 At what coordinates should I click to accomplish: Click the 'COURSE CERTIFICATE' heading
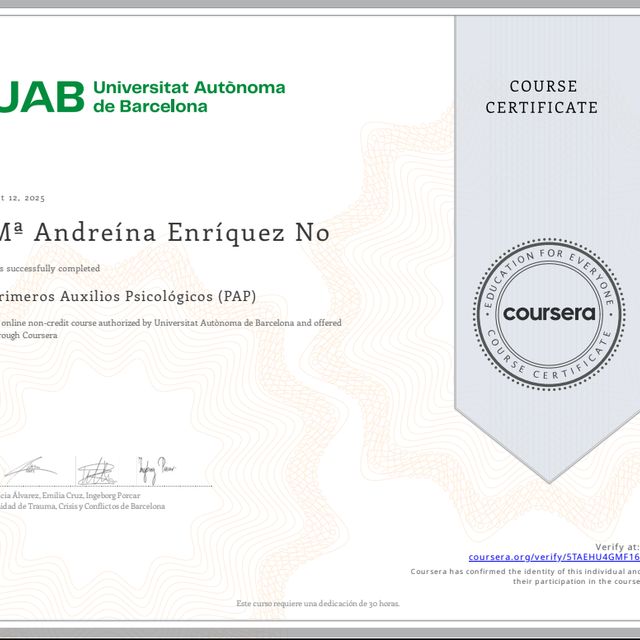[542, 97]
